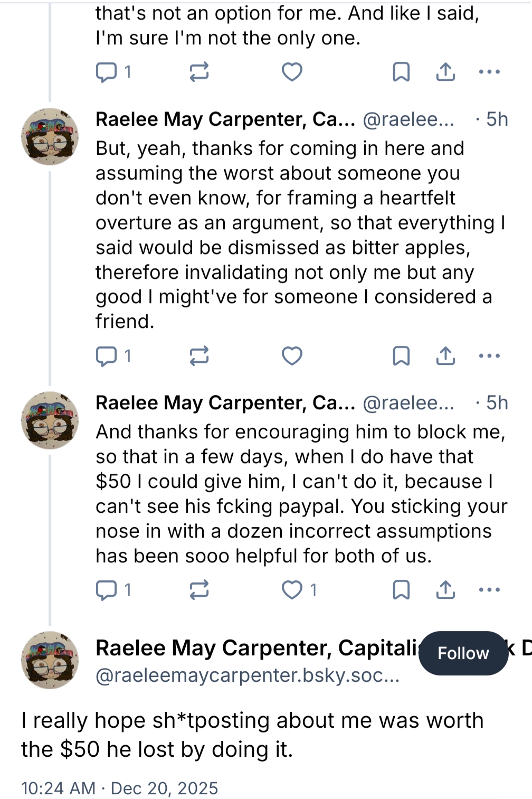Like the post about encouraging him to block
The height and width of the screenshot is (799, 532).
coord(292,589)
